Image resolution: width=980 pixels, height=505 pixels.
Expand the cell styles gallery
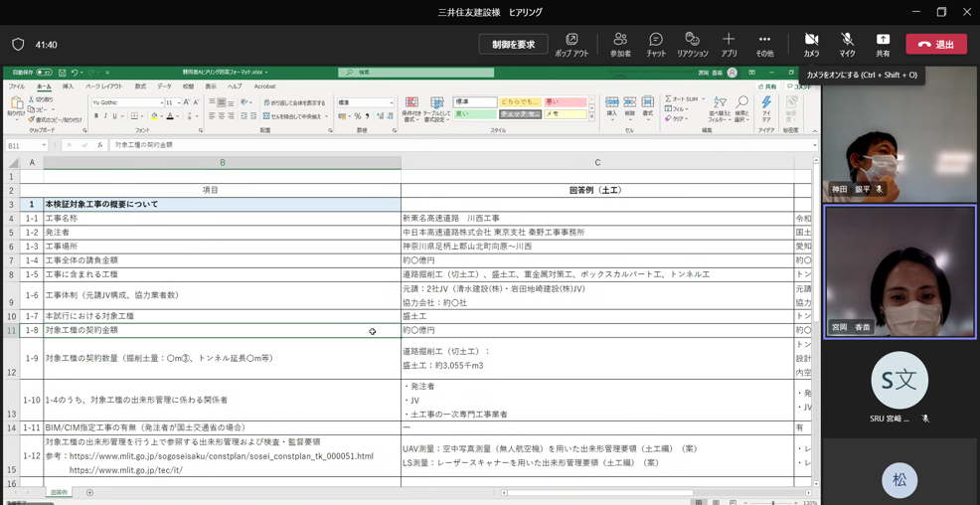pos(590,116)
